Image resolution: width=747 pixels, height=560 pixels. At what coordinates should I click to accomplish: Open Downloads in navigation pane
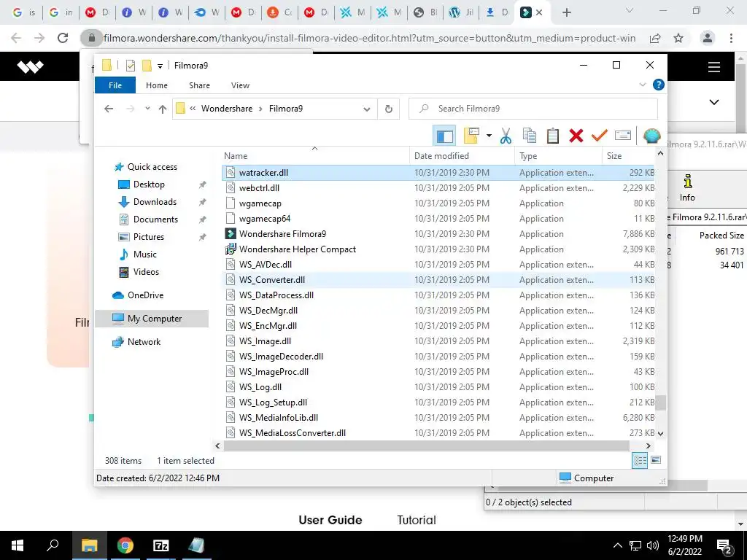147,202
